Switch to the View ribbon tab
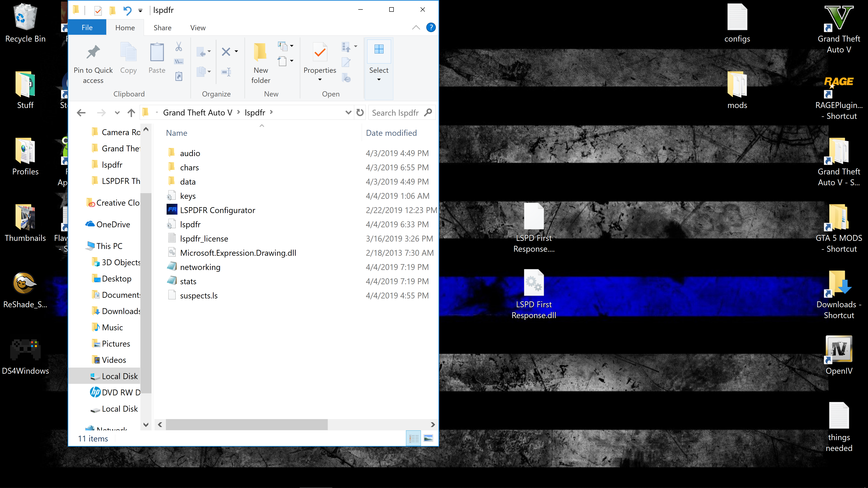The height and width of the screenshot is (488, 868). tap(198, 28)
